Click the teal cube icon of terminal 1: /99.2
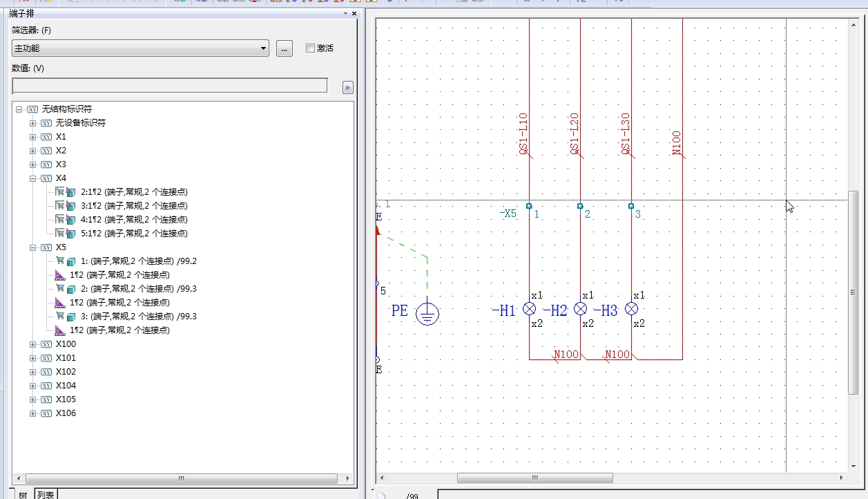868x499 pixels. 71,261
